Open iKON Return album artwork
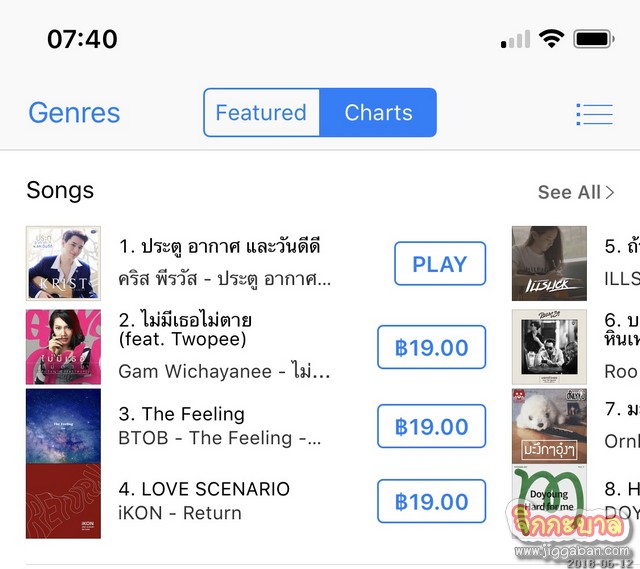Image resolution: width=640 pixels, height=569 pixels. coord(63,501)
